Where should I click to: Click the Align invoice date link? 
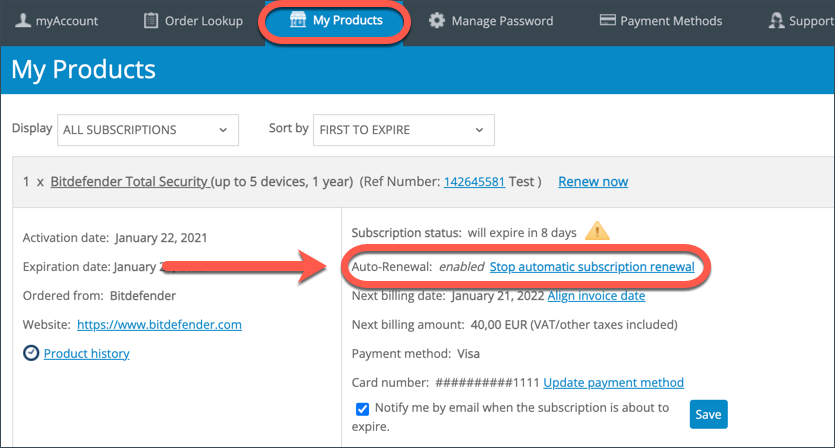click(x=596, y=296)
